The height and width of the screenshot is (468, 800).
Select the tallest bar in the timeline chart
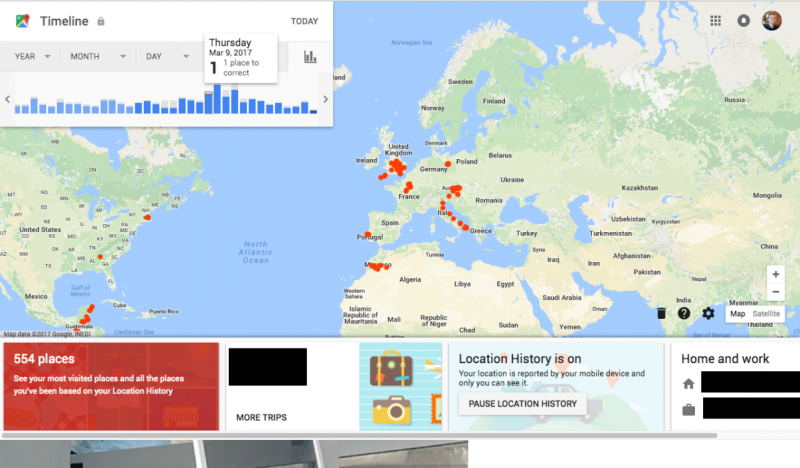tap(217, 99)
